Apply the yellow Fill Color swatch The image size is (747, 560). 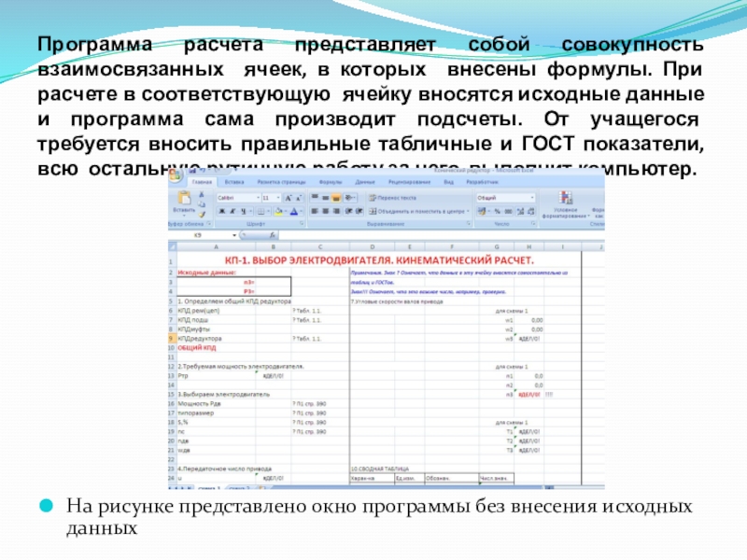tap(278, 212)
